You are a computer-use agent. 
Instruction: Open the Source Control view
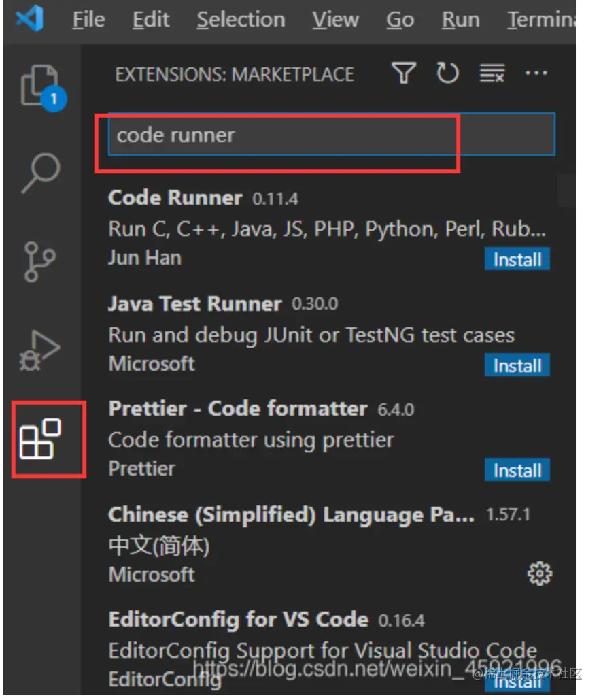point(40,262)
